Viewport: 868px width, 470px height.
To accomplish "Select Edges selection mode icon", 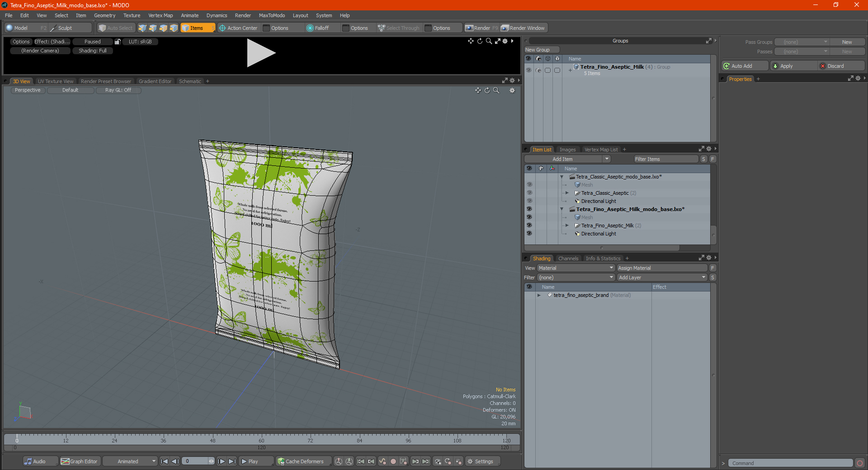I will pos(153,28).
